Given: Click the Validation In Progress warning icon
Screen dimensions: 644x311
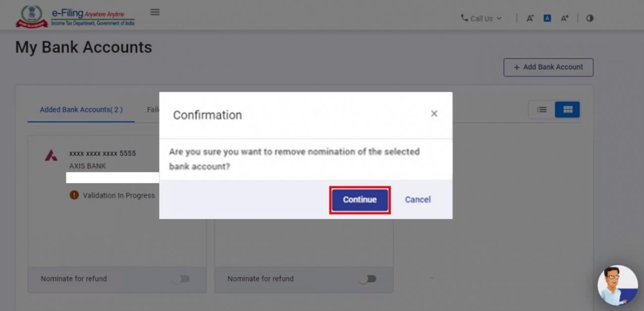Looking at the screenshot, I should pyautogui.click(x=74, y=195).
